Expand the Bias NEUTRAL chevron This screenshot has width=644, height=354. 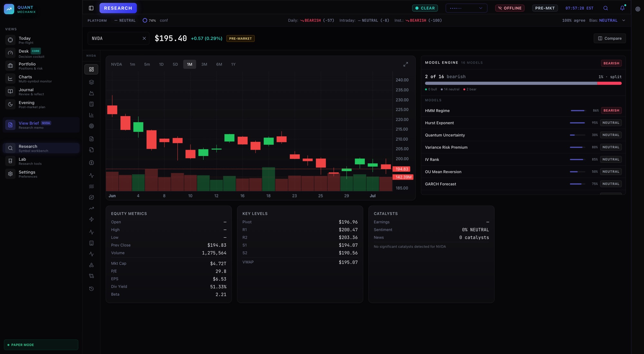[624, 20]
